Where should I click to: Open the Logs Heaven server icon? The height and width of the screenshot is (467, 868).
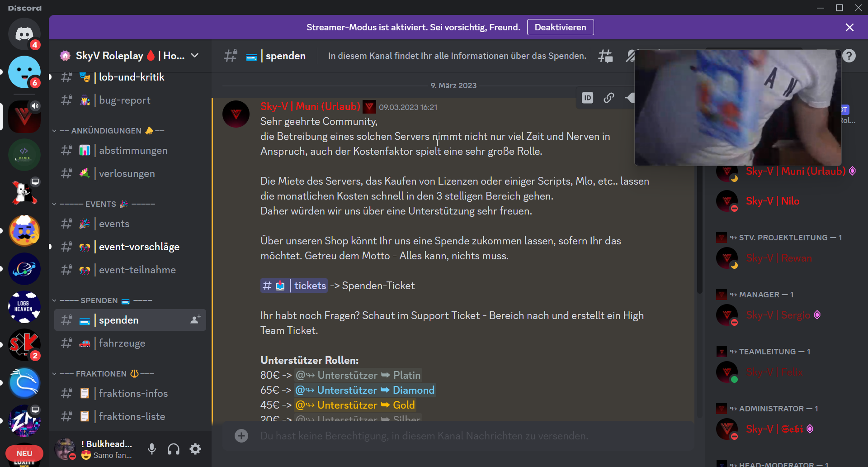point(24,307)
